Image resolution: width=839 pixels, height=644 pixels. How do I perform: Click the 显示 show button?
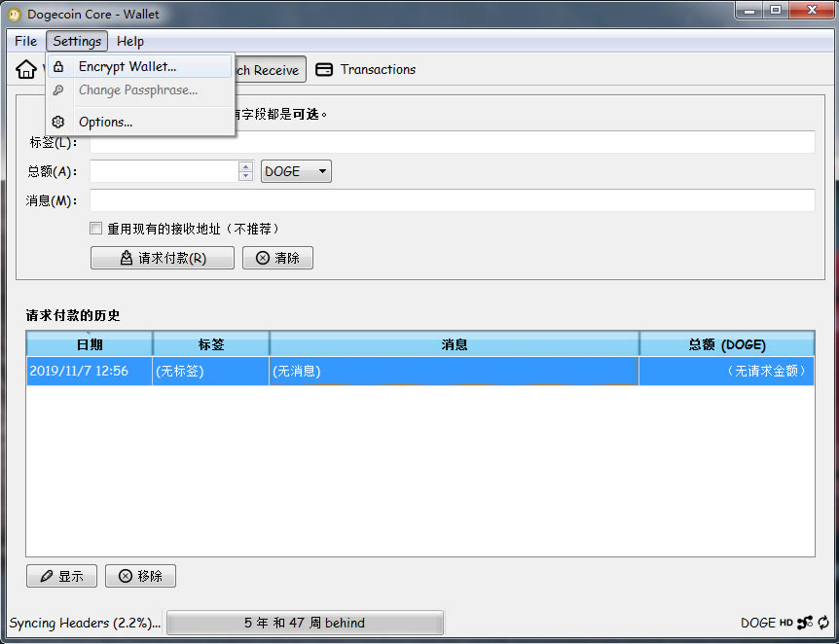[x=61, y=576]
